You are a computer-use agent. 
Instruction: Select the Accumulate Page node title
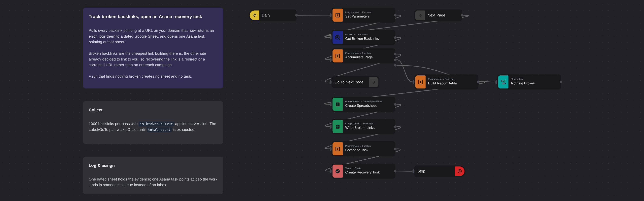tap(359, 57)
